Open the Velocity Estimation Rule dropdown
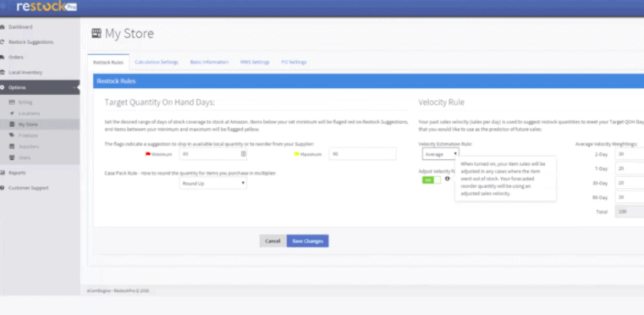 440,154
